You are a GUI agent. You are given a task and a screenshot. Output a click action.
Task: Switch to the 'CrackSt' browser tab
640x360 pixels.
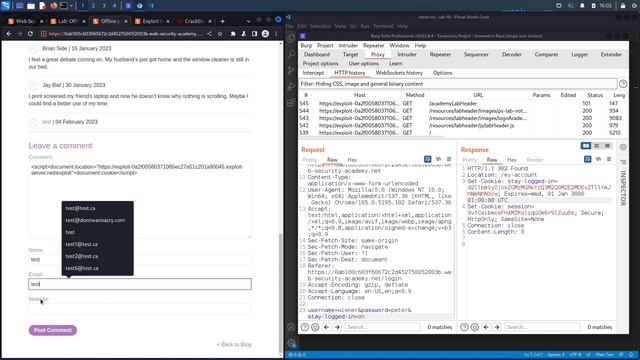(x=194, y=21)
